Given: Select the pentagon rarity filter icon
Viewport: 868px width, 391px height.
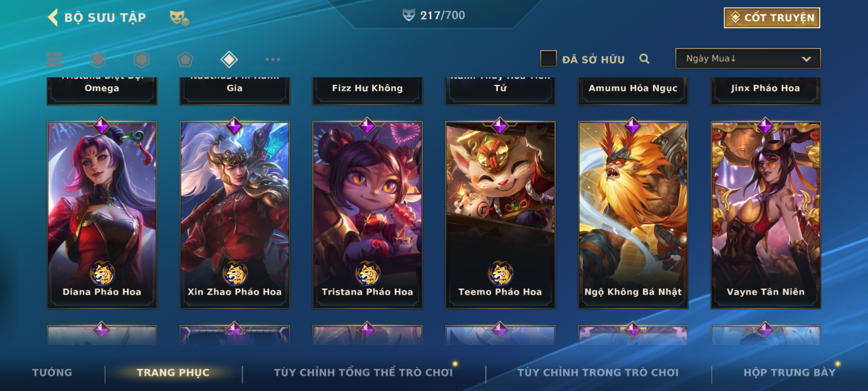Looking at the screenshot, I should coord(185,59).
